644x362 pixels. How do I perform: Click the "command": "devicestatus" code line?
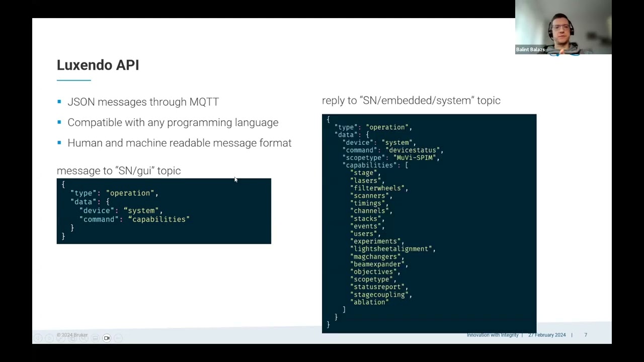(x=392, y=150)
